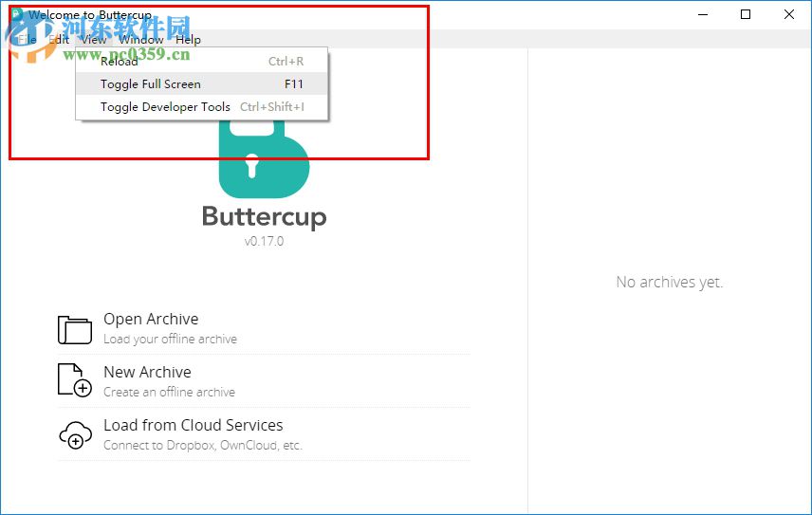Click the New Archive title text
The height and width of the screenshot is (515, 812).
point(148,372)
